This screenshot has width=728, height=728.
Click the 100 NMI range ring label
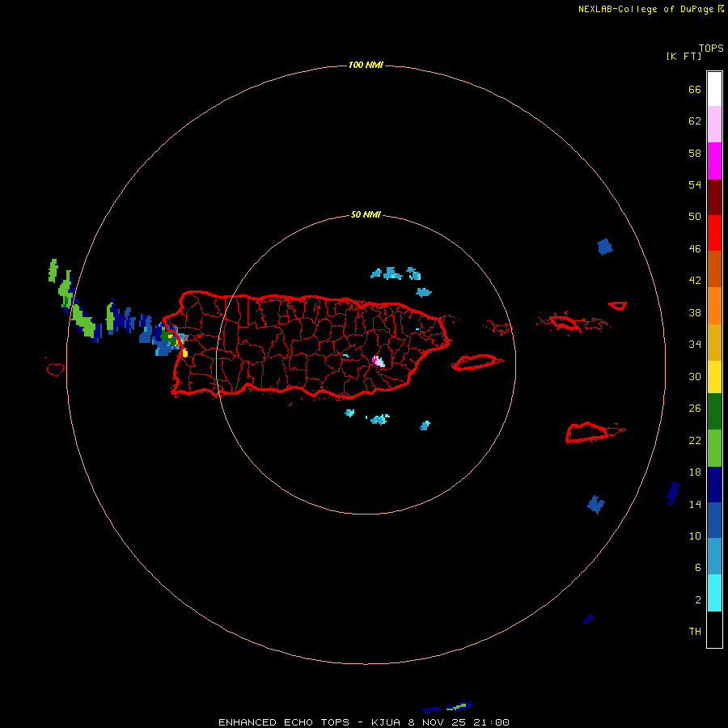tap(366, 65)
